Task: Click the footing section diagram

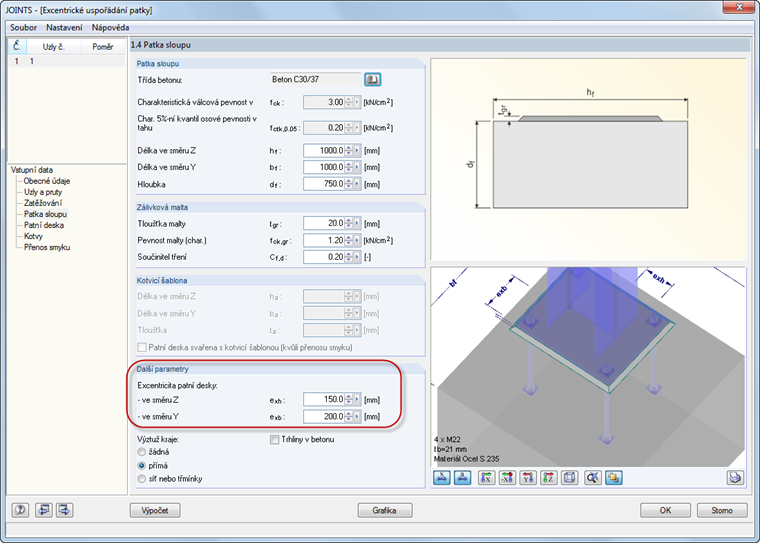Action: click(x=588, y=160)
